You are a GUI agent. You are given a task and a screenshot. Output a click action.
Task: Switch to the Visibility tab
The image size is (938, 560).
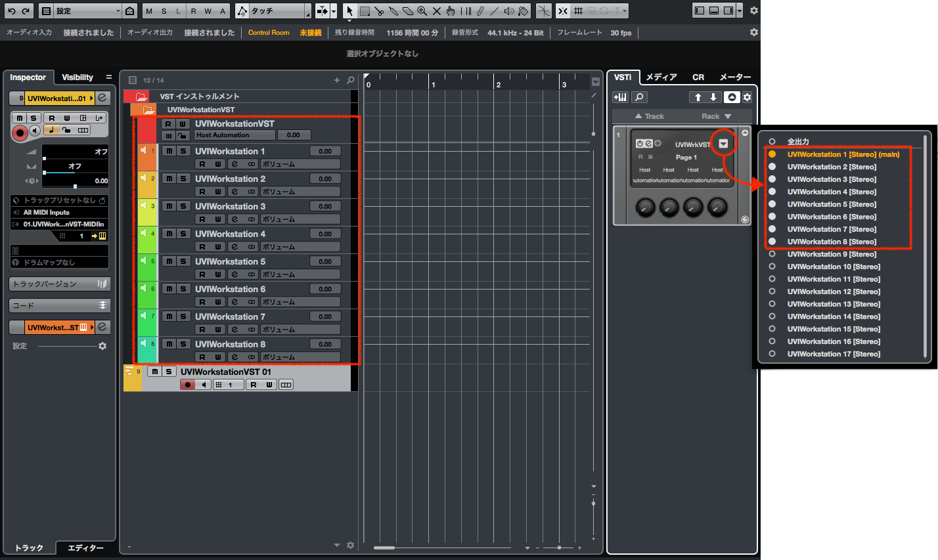click(x=78, y=77)
